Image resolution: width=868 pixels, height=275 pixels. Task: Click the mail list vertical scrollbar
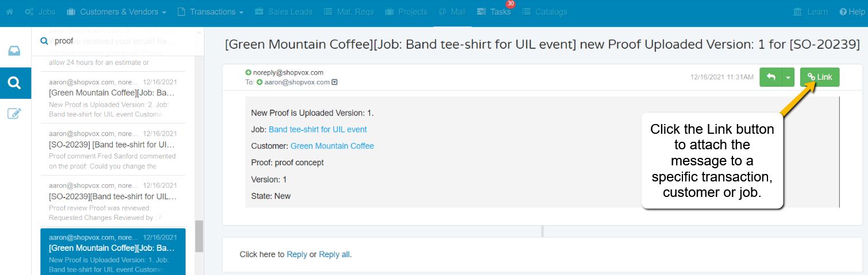tap(199, 236)
